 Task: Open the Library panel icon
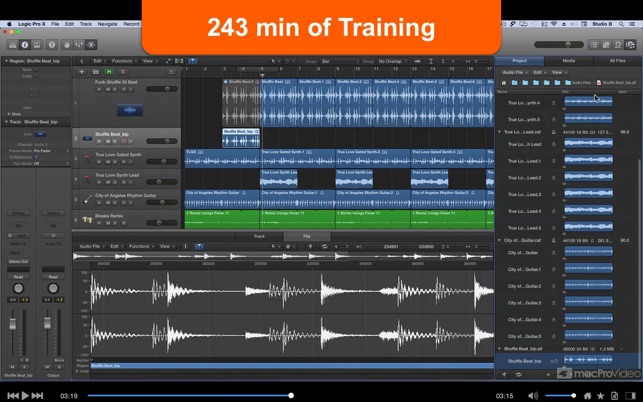[13, 45]
